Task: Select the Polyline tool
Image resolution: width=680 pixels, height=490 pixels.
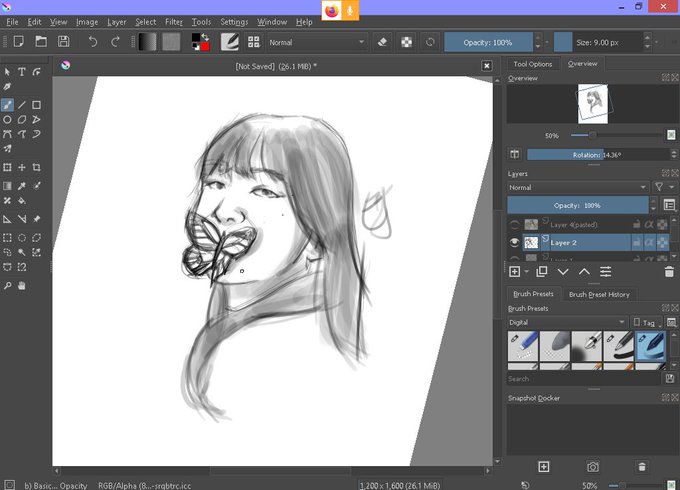Action: [36, 119]
